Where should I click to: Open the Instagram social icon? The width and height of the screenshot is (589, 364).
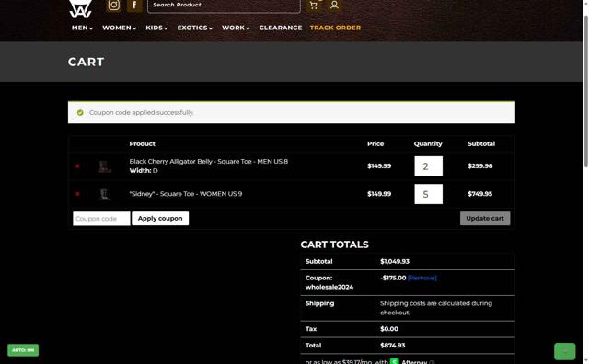pos(114,6)
